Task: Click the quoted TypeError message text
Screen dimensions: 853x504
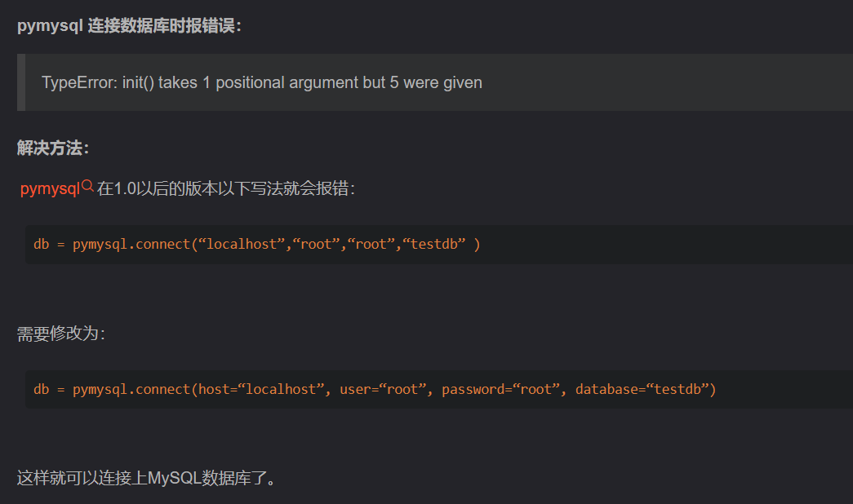Action: [262, 82]
